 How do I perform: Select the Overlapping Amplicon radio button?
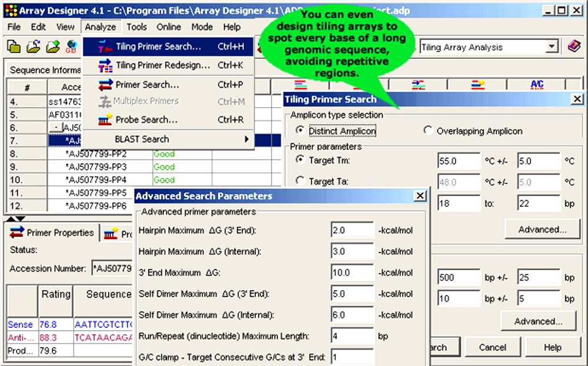428,130
